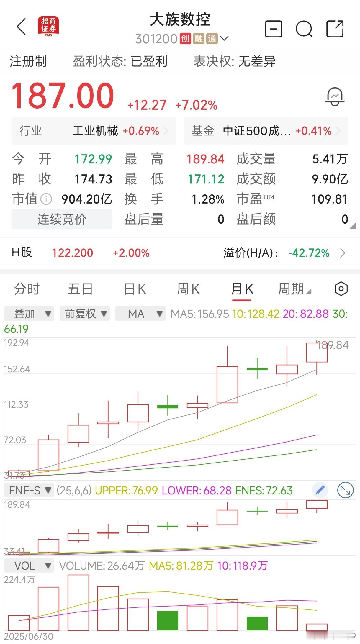Tap ENES: 72.63 label

pos(264,491)
